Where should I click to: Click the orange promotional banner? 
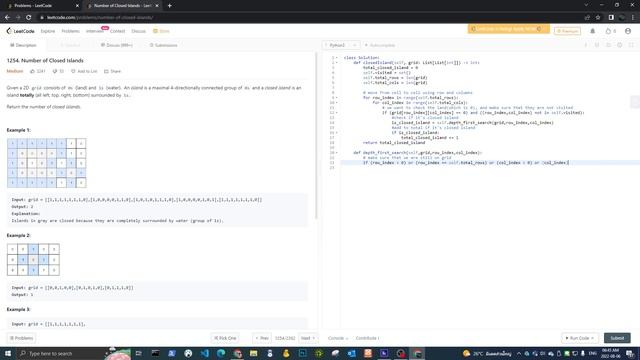point(509,29)
